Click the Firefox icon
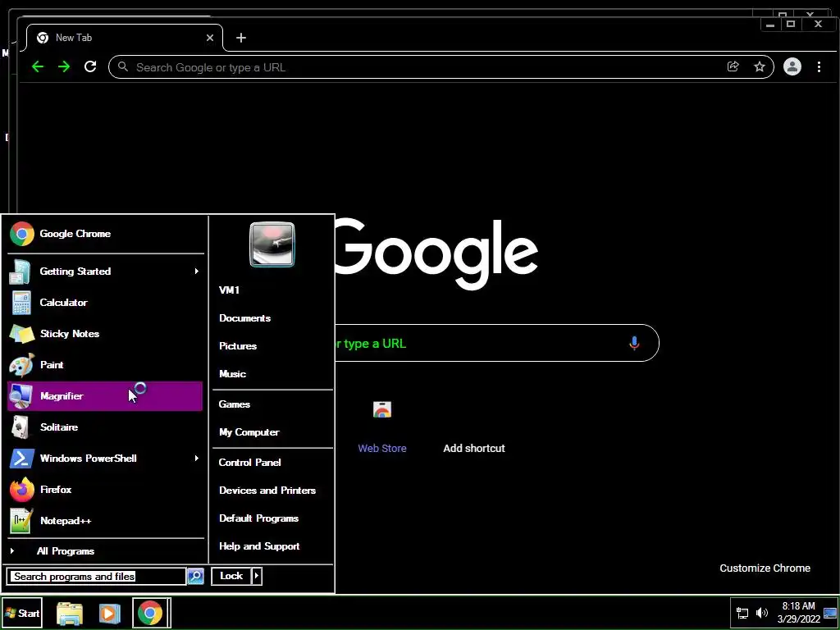The image size is (840, 630). (22, 490)
